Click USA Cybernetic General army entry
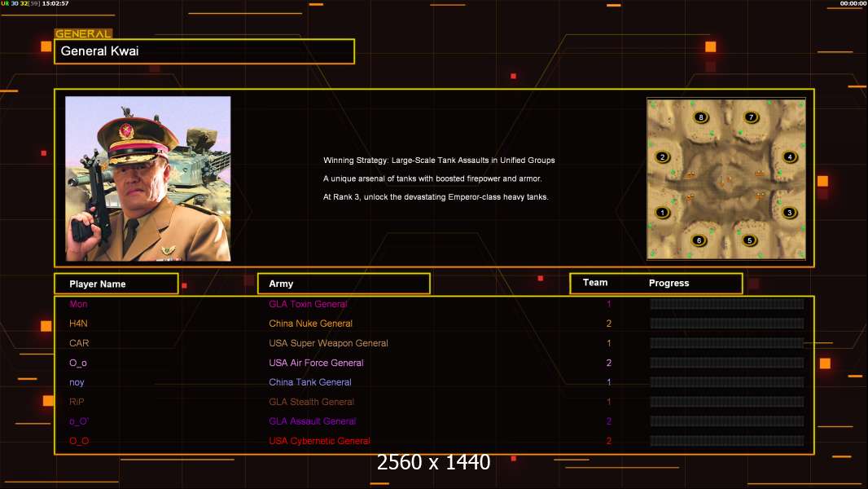 click(319, 441)
